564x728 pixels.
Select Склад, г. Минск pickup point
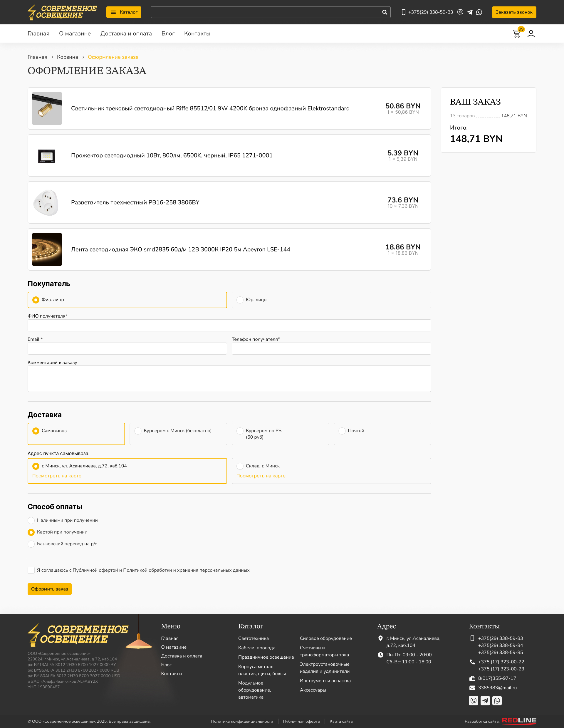click(x=240, y=466)
